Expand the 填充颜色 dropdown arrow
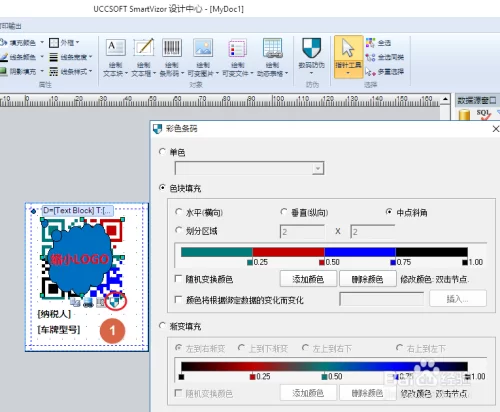 pos(42,42)
